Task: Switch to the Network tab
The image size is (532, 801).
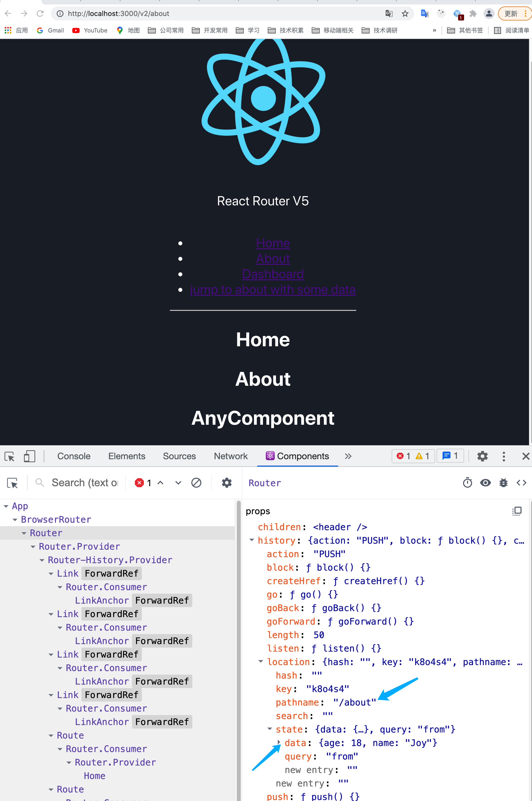Action: click(x=231, y=456)
